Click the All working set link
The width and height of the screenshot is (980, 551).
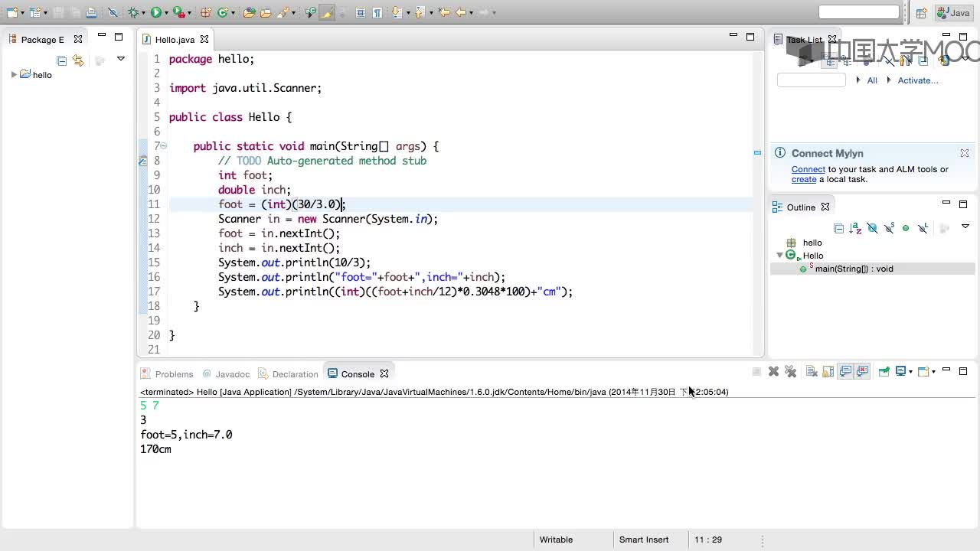tap(872, 80)
